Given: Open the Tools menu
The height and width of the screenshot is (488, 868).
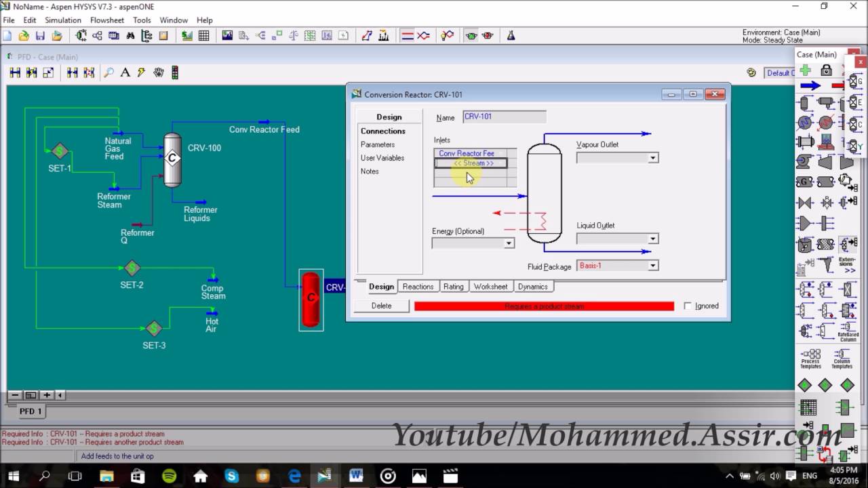Looking at the screenshot, I should click(x=142, y=20).
